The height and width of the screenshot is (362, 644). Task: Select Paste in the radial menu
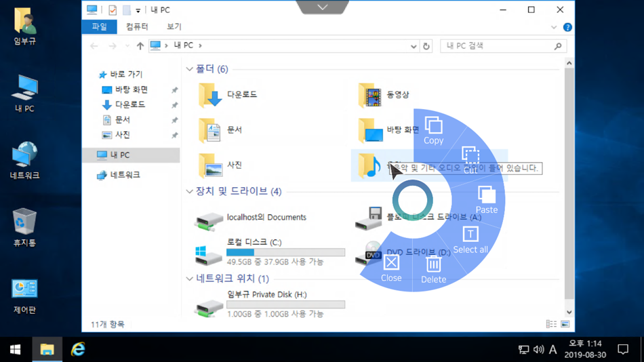pos(487,200)
